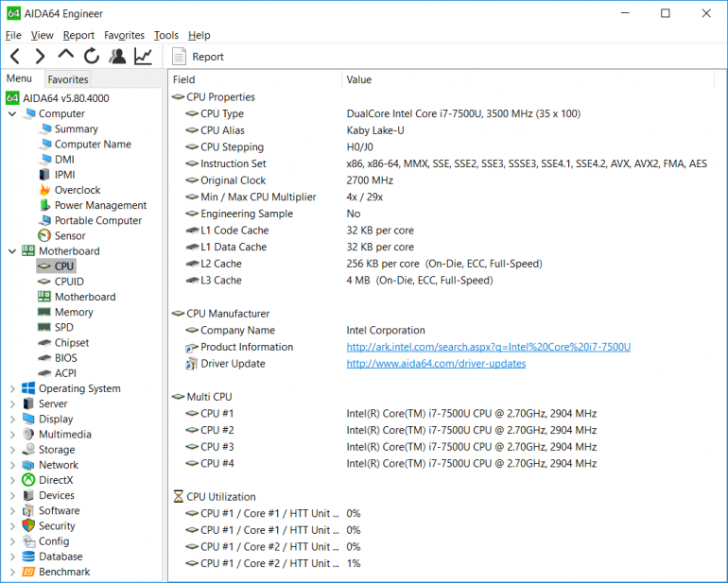
Task: Click the Back navigation arrow
Action: (15, 57)
